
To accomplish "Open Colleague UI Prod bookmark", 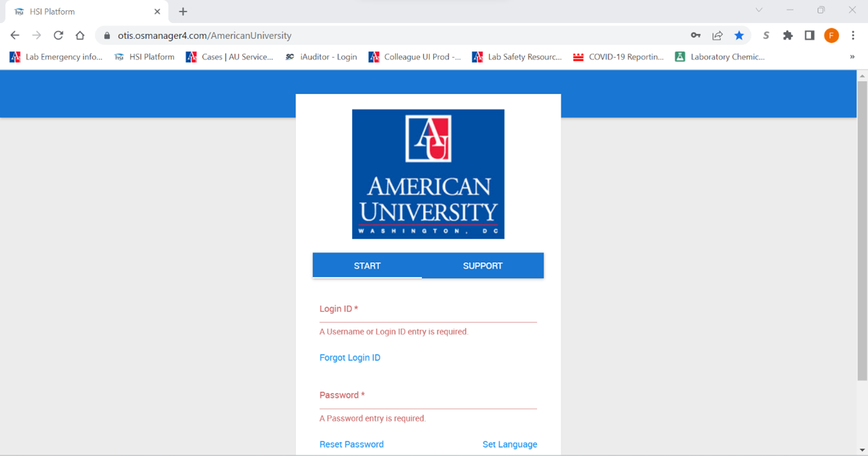I will click(415, 56).
